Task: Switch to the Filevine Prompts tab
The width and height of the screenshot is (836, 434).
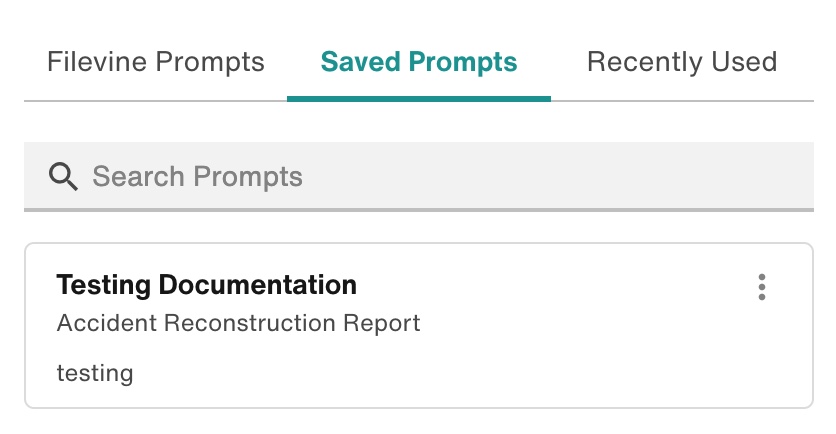Action: coord(155,62)
